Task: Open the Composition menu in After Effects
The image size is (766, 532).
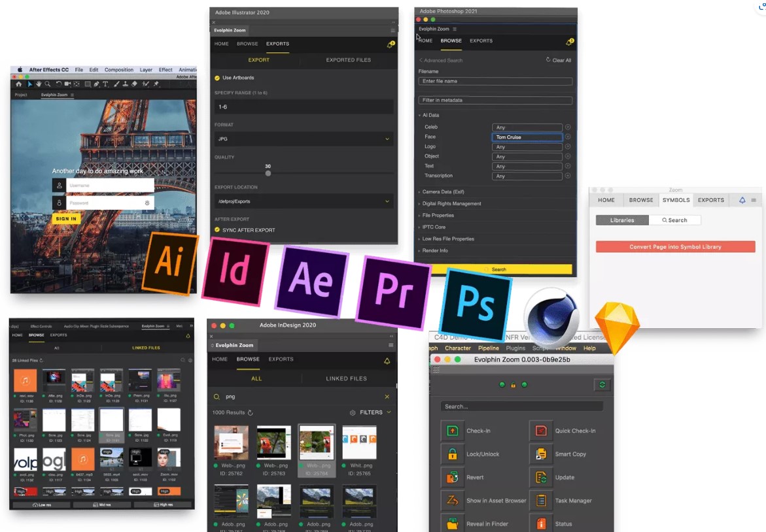Action: coord(118,70)
